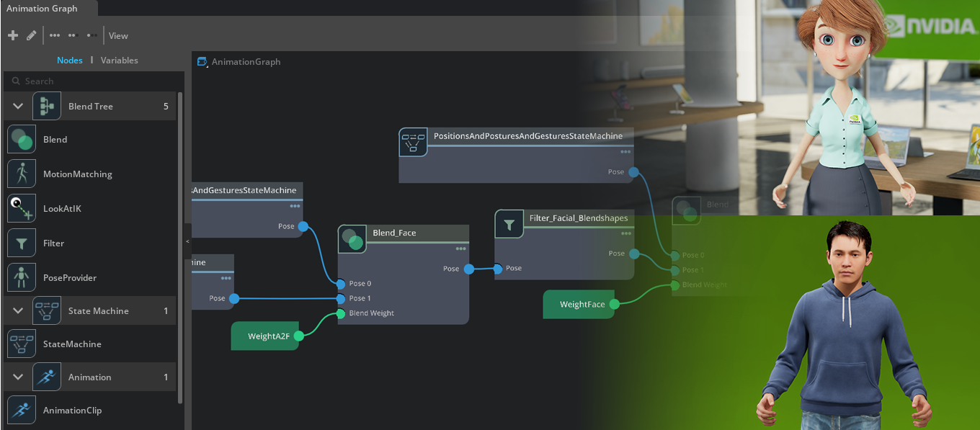Screen dimensions: 980x430
Task: Switch to the Nodes tab
Action: (70, 61)
